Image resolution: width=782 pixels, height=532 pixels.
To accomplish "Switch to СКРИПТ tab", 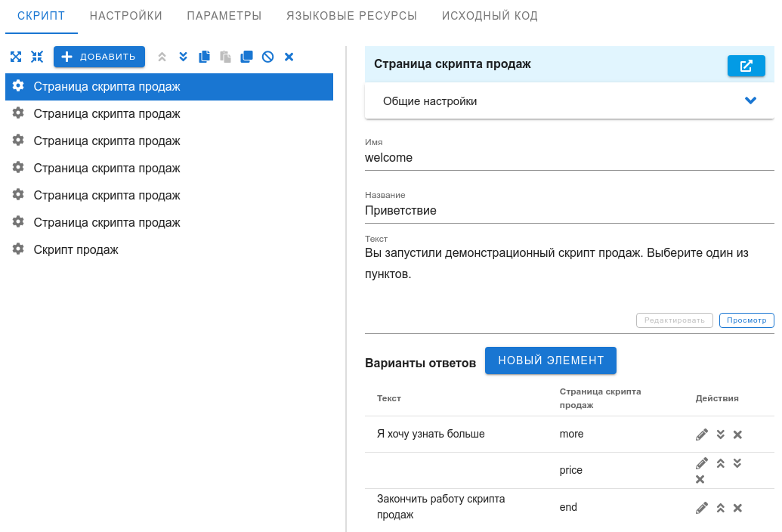I will [x=41, y=16].
